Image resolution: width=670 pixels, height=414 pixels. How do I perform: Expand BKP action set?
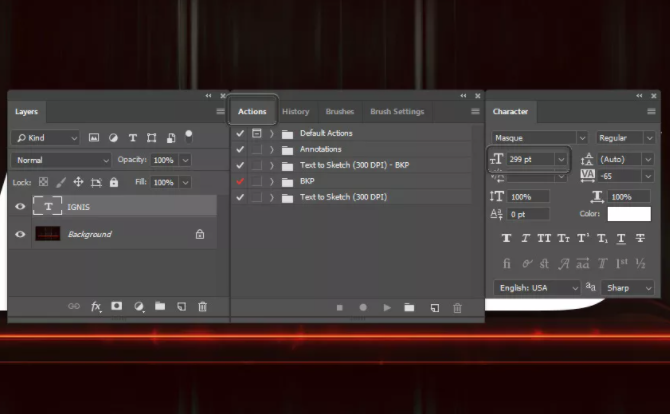pos(272,181)
